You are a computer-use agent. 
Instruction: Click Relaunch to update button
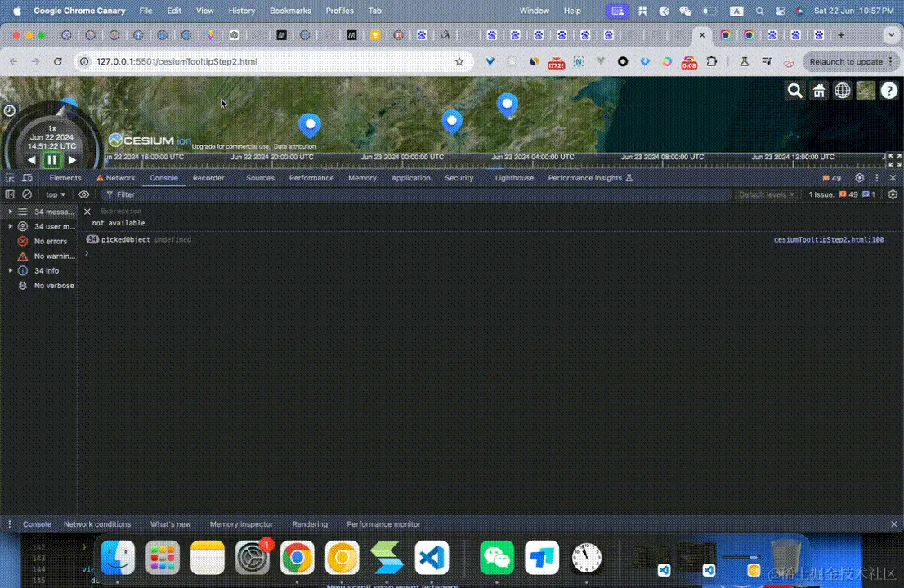(850, 61)
